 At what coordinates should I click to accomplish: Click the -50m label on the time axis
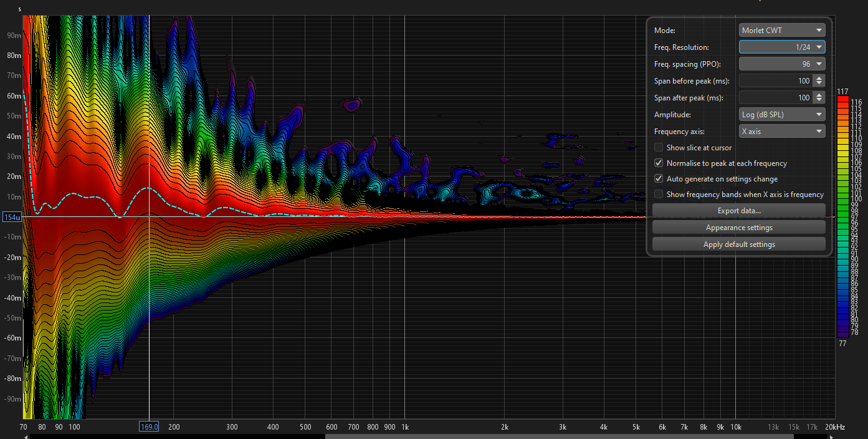pyautogui.click(x=12, y=318)
